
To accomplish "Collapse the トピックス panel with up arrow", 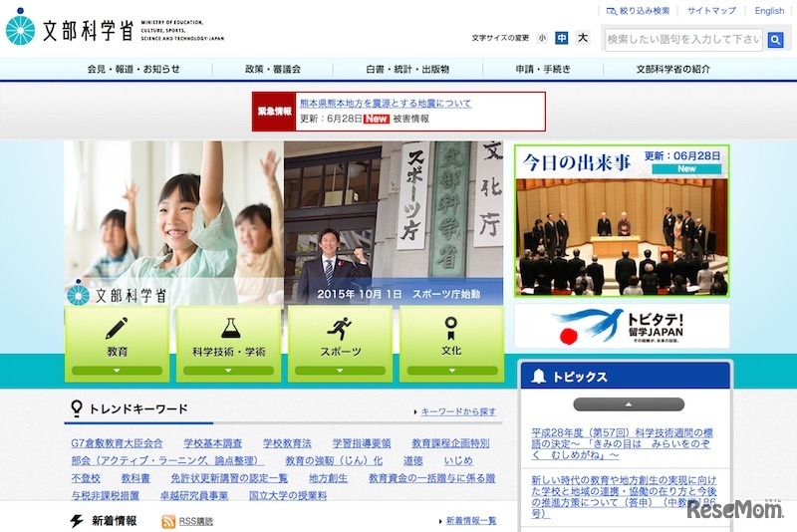I will coord(629,404).
